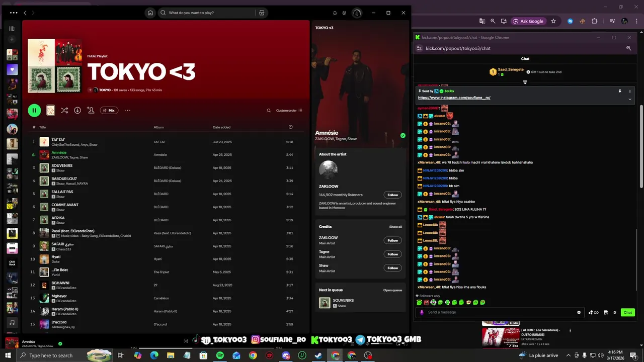Open site info icon beside kick.com URL

419,48
